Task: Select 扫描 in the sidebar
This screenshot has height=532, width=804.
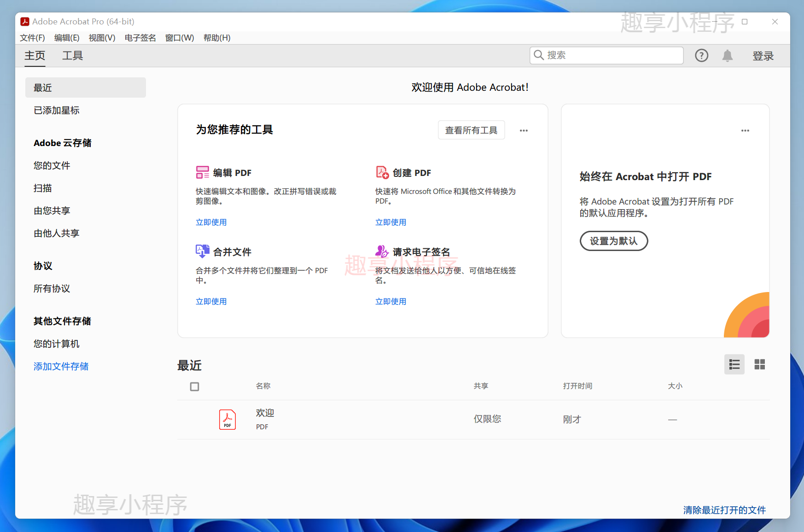Action: (x=43, y=188)
